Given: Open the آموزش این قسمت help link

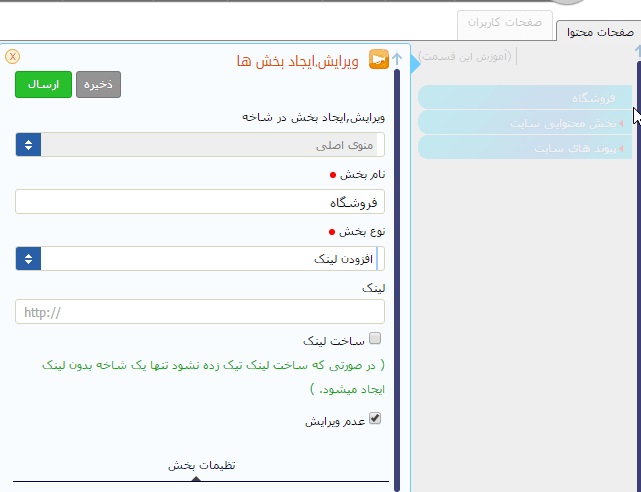Looking at the screenshot, I should pos(466,56).
